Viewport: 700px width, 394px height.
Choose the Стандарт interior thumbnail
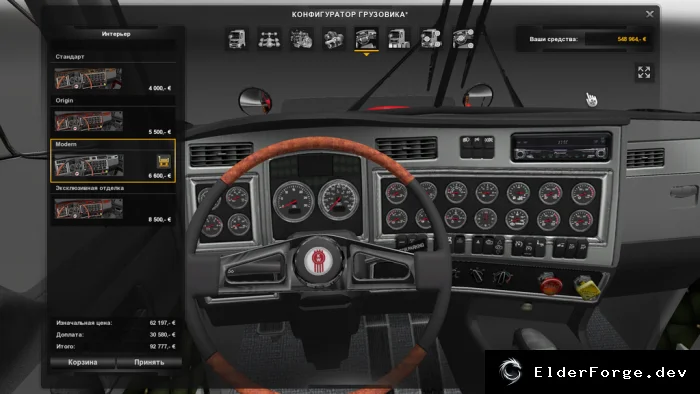(x=88, y=79)
